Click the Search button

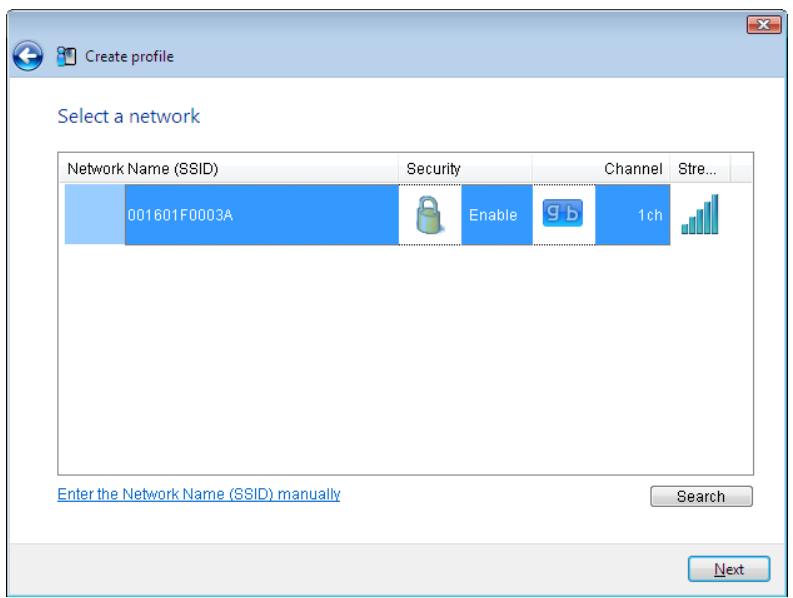(701, 496)
